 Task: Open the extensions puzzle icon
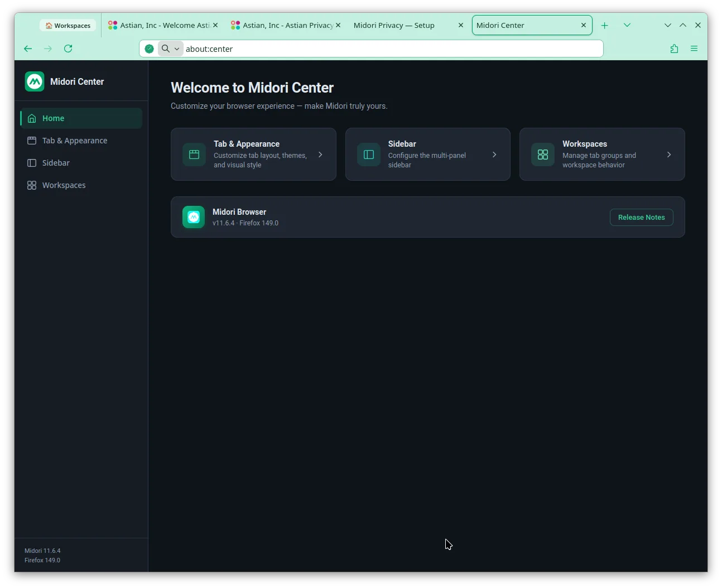(x=674, y=49)
